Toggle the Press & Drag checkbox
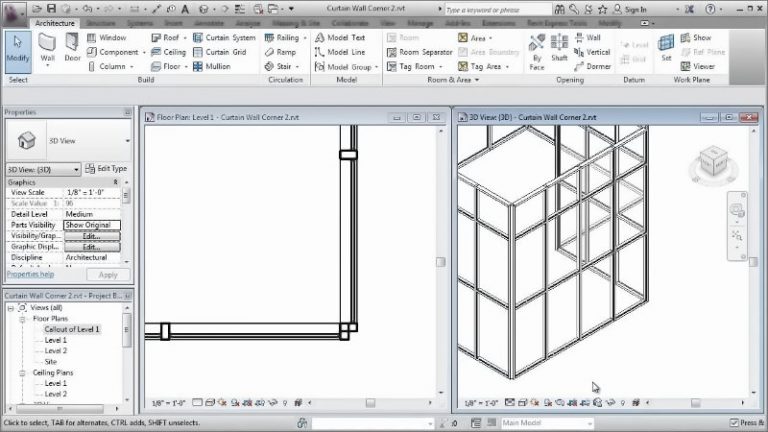This screenshot has width=768, height=432. 735,423
